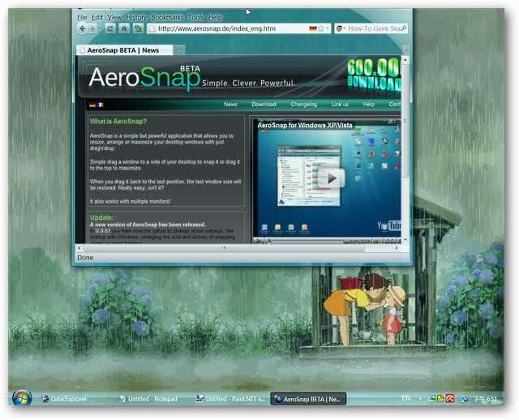Click the AeroSnap BETA taskbar button
The height and width of the screenshot is (420, 519).
[x=308, y=399]
